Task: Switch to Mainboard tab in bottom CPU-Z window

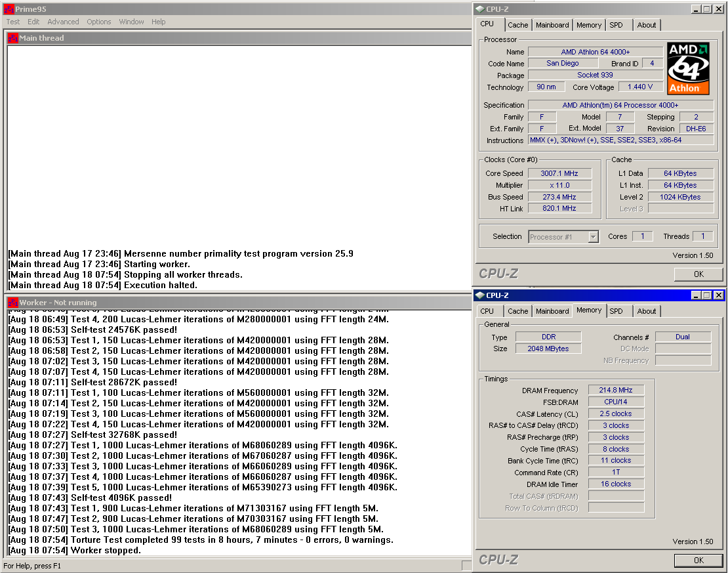Action: pyautogui.click(x=552, y=311)
